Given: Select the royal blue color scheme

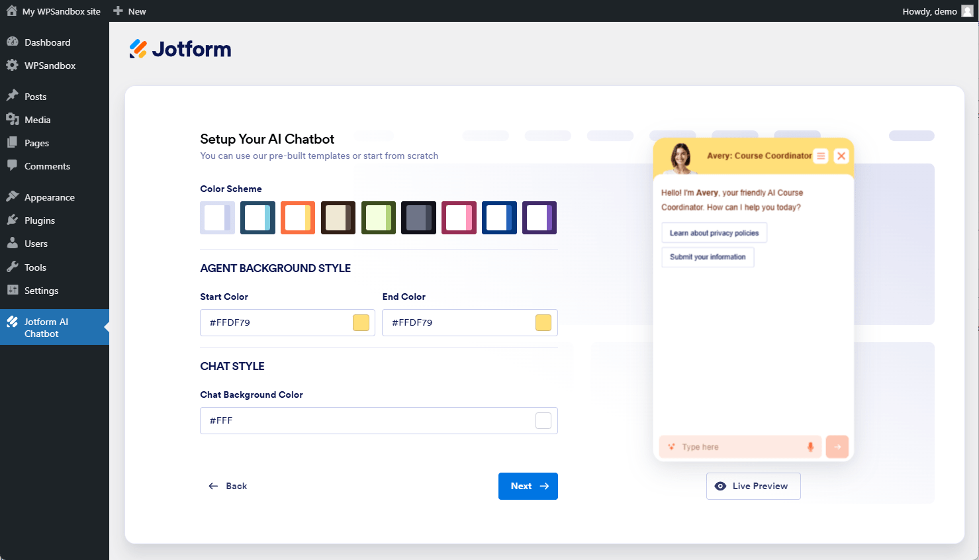Looking at the screenshot, I should [x=499, y=218].
